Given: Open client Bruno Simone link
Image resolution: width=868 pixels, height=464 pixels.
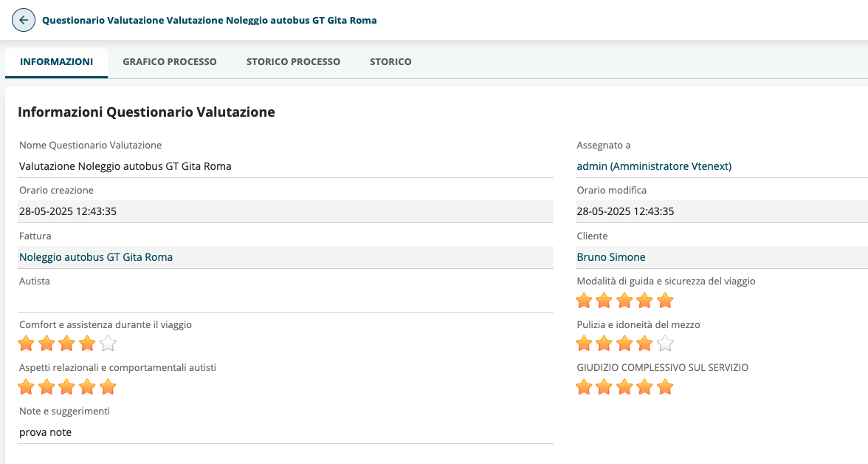Looking at the screenshot, I should pyautogui.click(x=610, y=257).
